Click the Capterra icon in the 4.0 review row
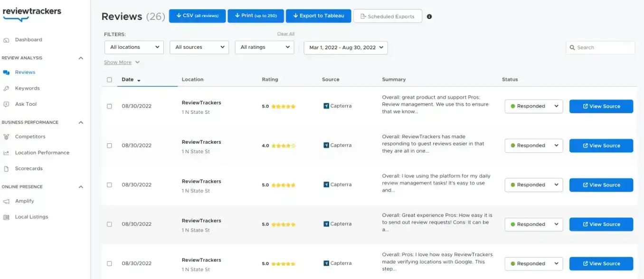 click(326, 146)
